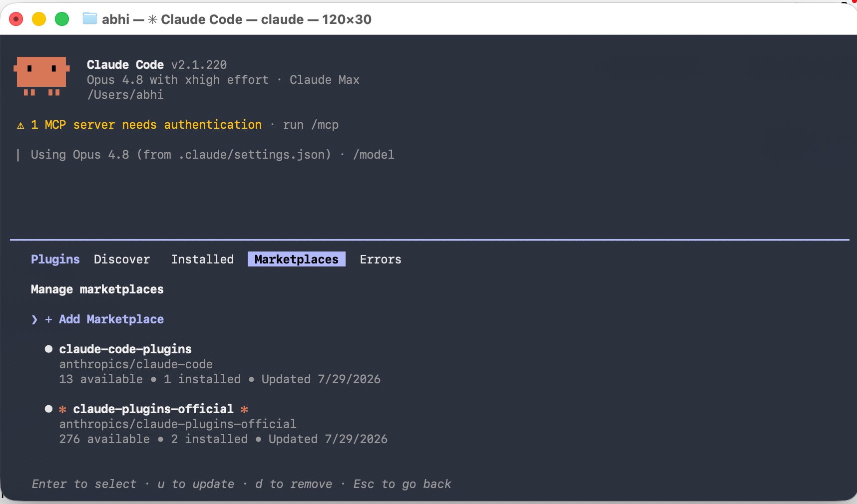Viewport: 857px width, 504px height.
Task: Click the Claude Code pixel mascot logo
Action: [x=41, y=76]
